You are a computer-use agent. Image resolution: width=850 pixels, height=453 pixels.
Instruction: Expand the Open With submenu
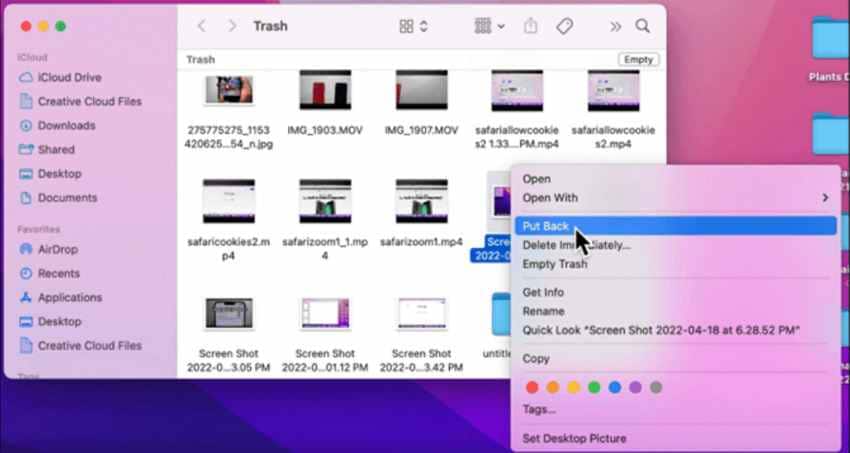(675, 198)
